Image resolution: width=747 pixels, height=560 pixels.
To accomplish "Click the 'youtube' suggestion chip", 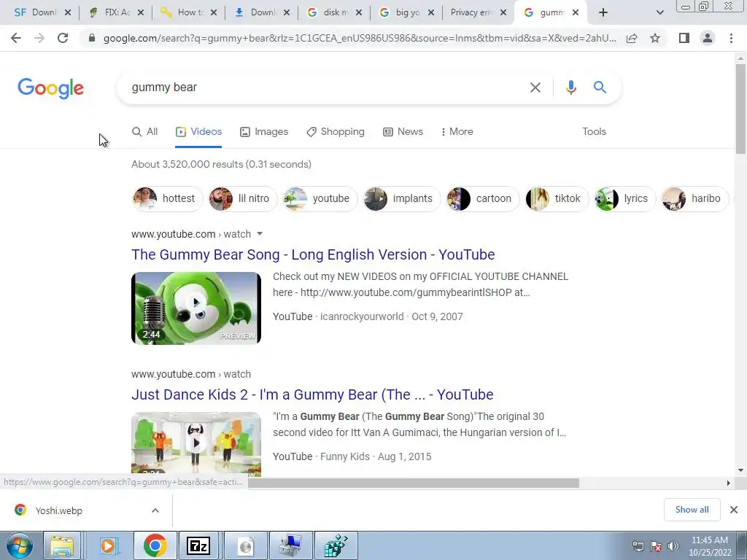I will coord(320,198).
